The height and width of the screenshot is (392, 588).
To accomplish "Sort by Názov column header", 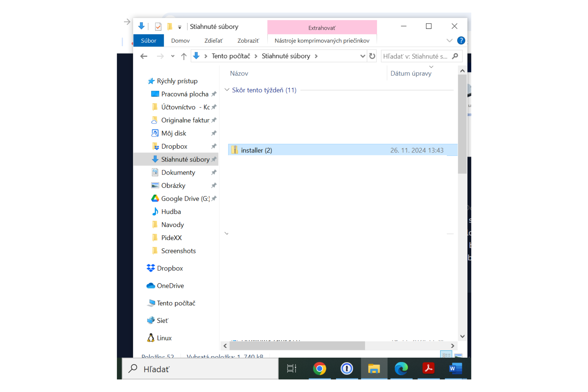I will (x=239, y=73).
